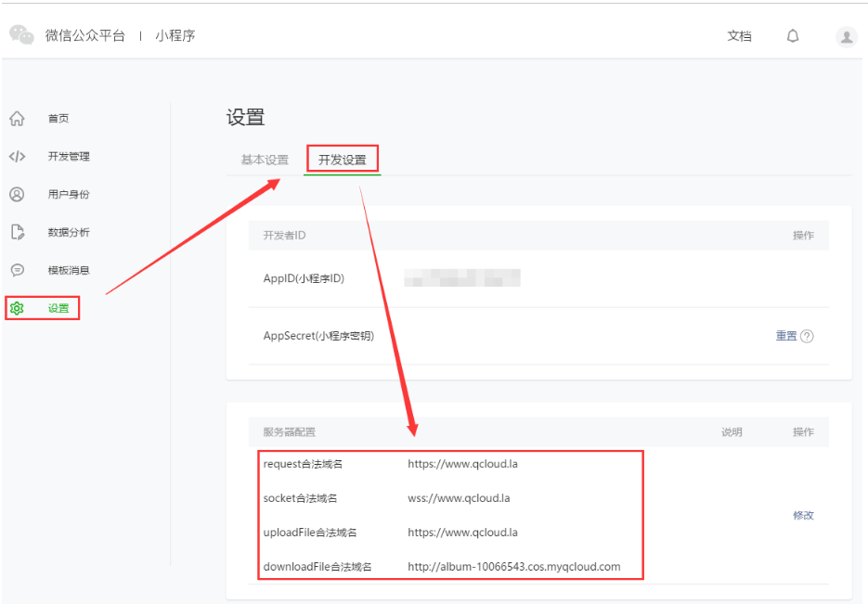
Task: Click the WeChat logo icon
Action: [21, 35]
